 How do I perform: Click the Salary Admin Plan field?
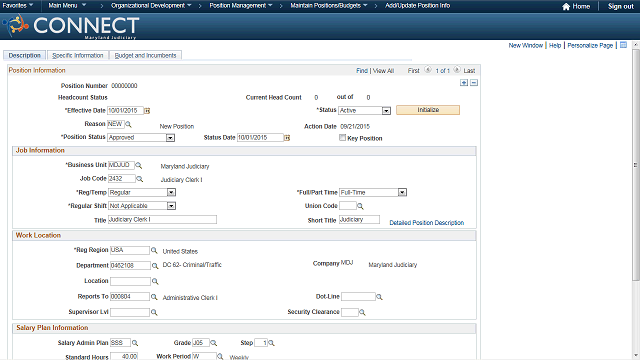click(x=120, y=343)
